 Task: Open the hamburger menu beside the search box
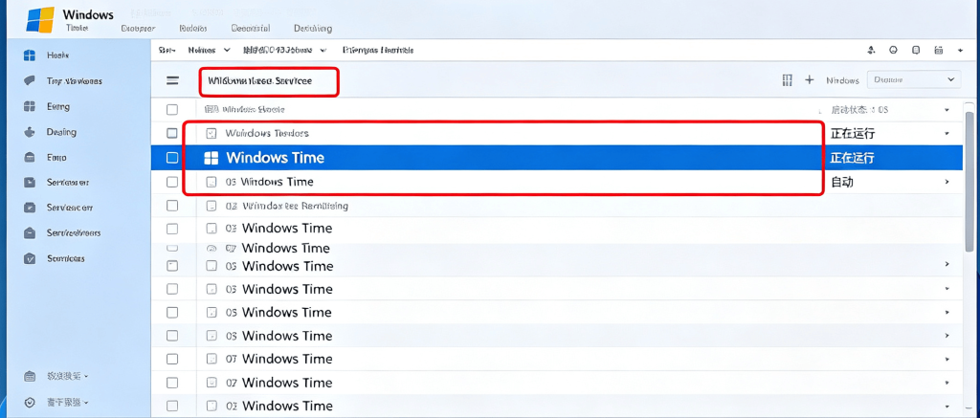point(172,80)
